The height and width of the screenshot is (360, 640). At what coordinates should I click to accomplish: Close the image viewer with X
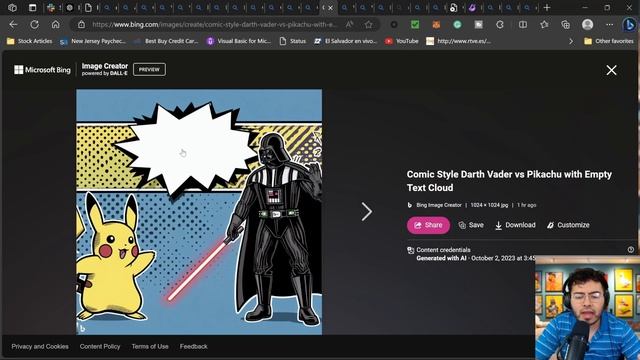click(x=611, y=70)
